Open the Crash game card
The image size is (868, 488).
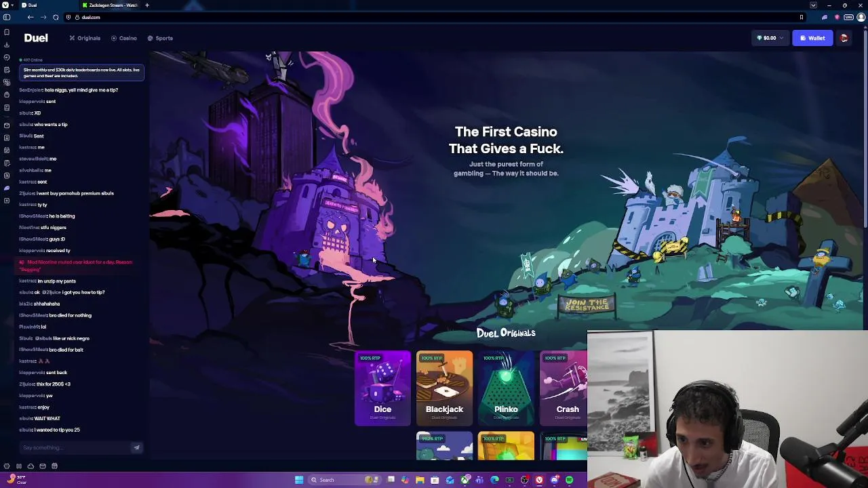tap(564, 388)
